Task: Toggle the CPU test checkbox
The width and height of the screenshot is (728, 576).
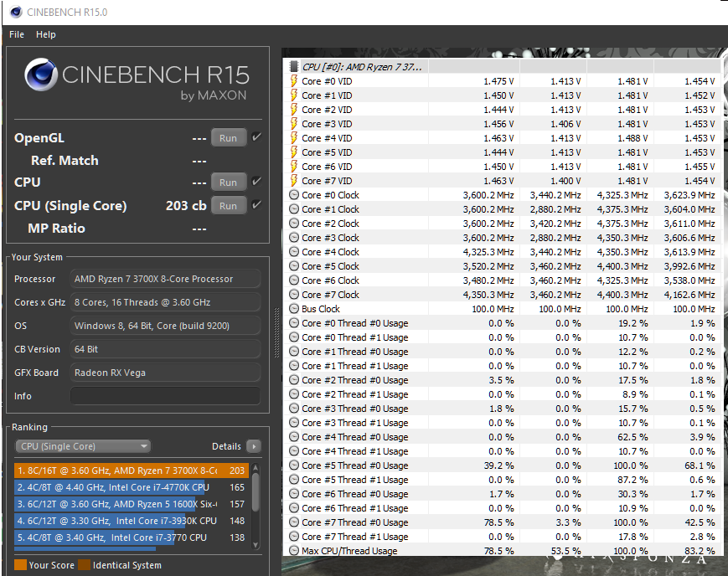Action: pyautogui.click(x=256, y=182)
